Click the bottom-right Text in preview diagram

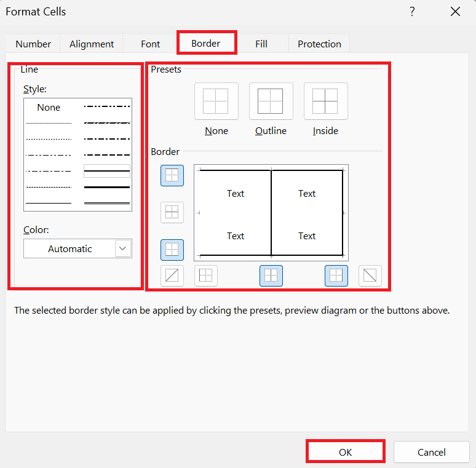(x=307, y=236)
